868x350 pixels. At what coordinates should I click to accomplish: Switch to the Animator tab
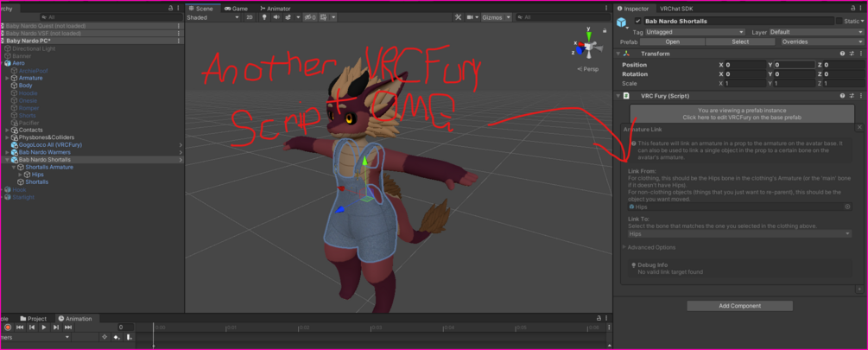coord(276,9)
